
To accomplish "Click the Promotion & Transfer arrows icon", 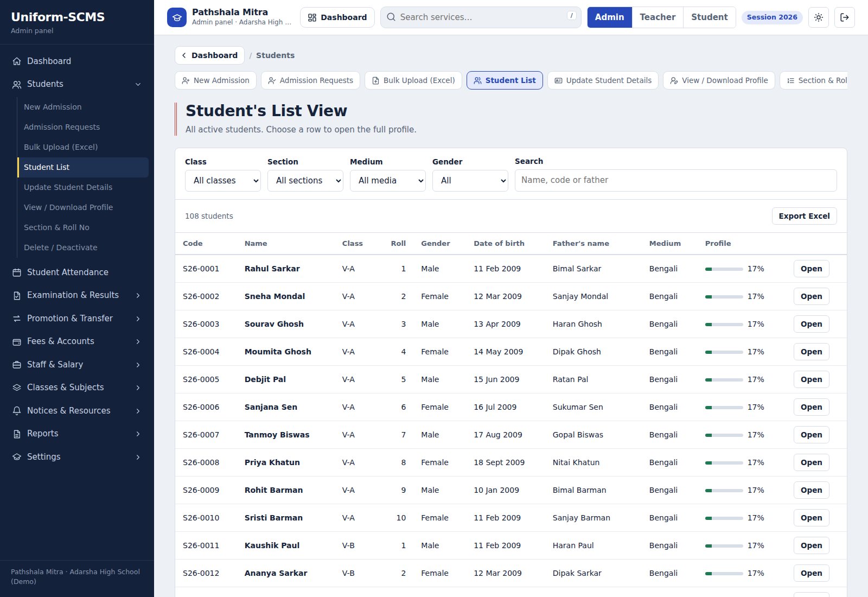I will click(17, 319).
